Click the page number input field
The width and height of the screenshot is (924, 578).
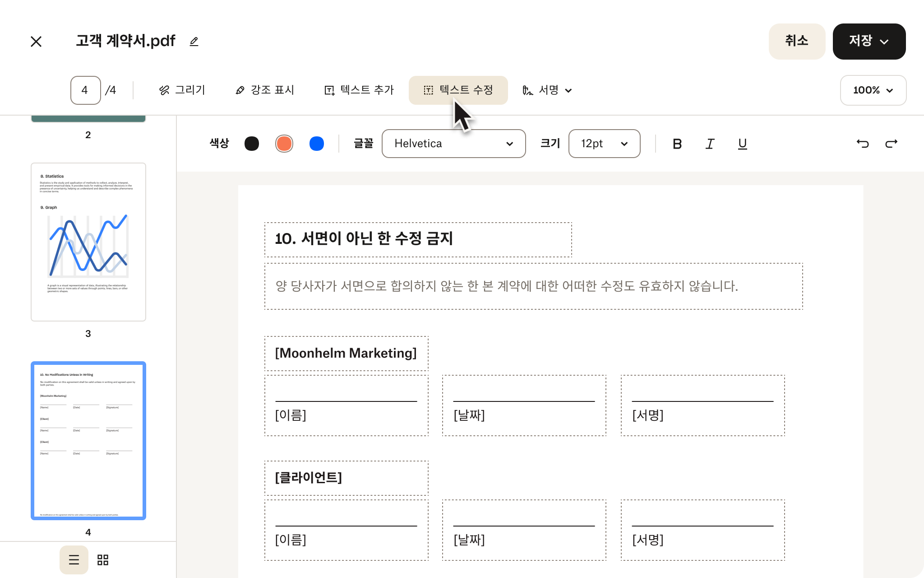point(85,90)
